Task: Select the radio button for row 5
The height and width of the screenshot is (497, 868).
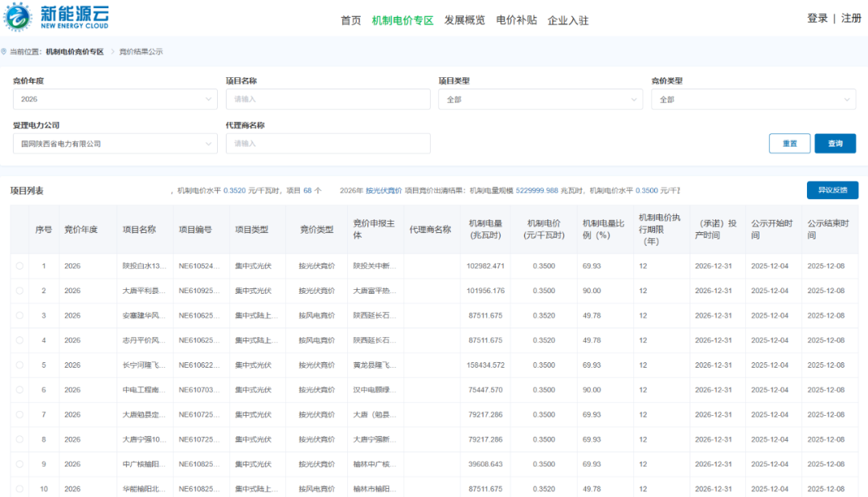Action: tap(19, 365)
